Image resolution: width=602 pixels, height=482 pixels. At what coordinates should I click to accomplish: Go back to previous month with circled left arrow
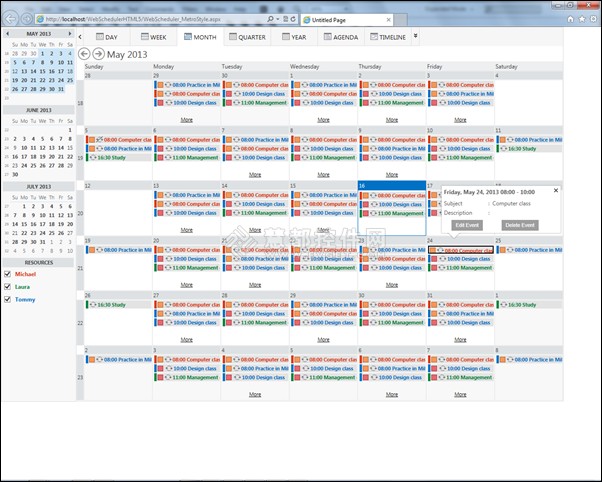84,54
